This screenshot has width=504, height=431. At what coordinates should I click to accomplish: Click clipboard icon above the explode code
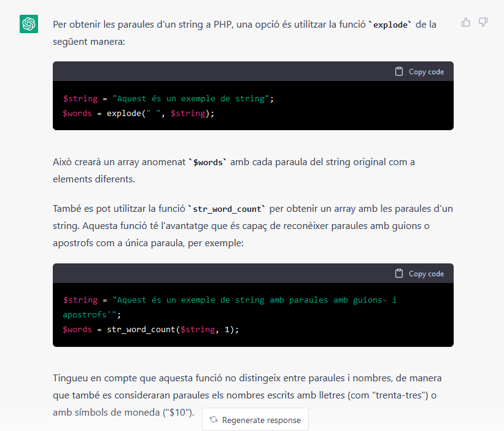[x=399, y=72]
